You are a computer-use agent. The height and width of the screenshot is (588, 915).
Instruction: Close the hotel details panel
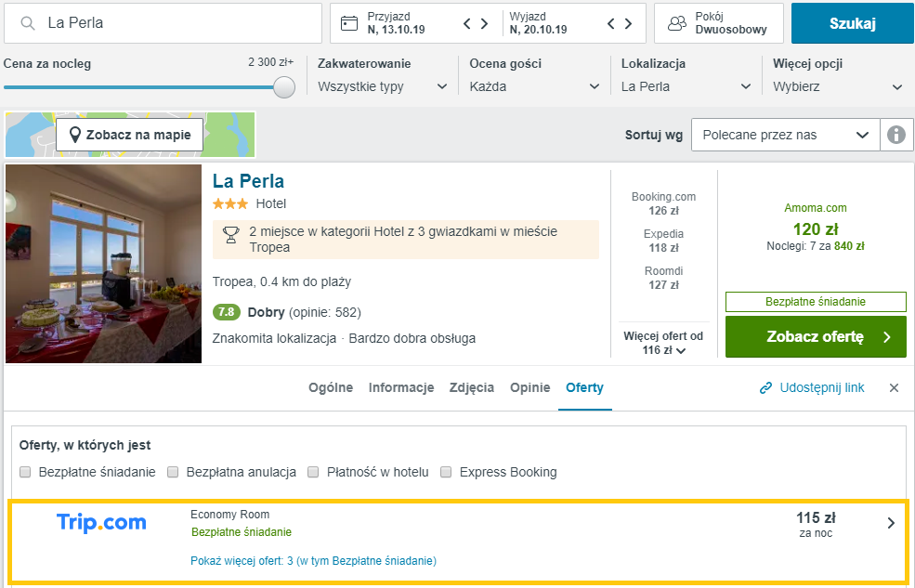point(894,388)
